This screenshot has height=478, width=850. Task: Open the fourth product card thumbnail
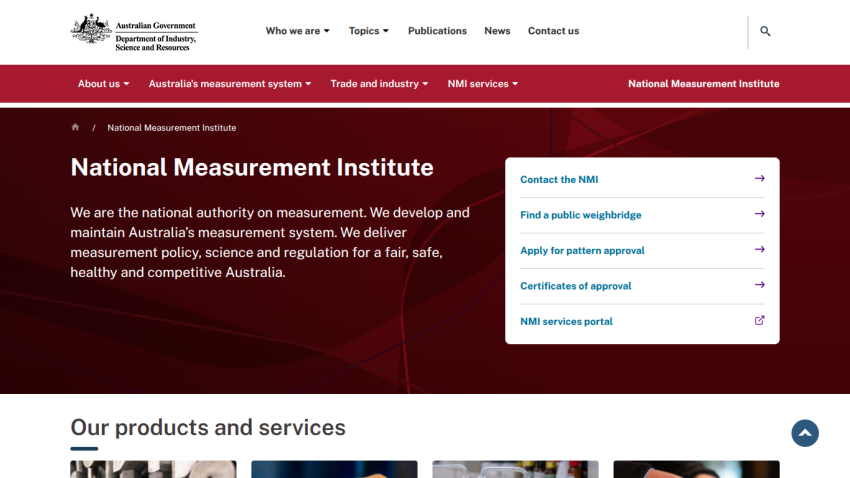click(697, 469)
